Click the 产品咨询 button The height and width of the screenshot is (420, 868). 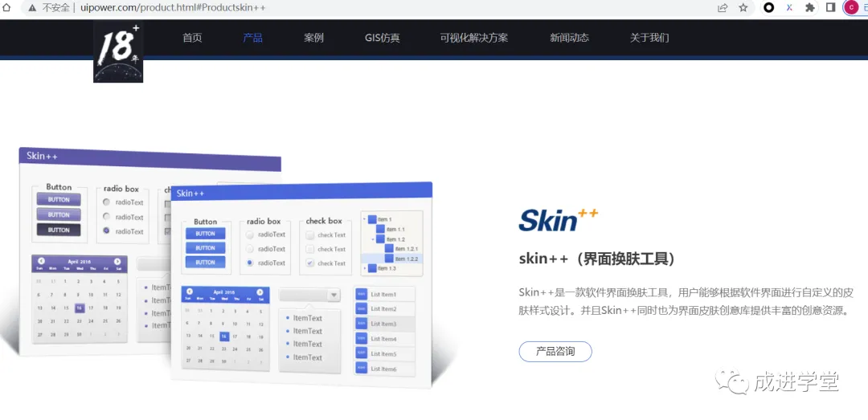click(x=555, y=352)
